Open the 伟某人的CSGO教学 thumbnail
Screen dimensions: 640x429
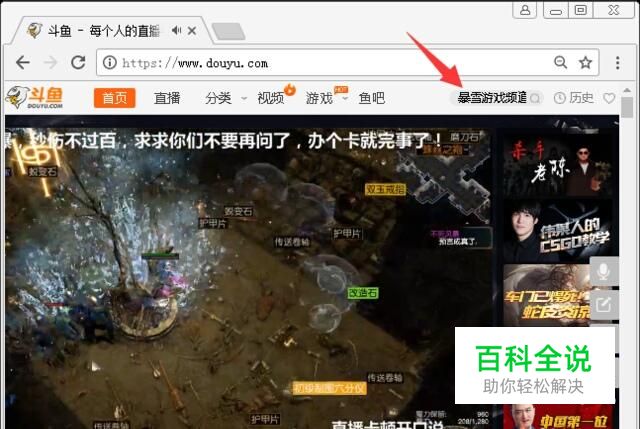[x=558, y=231]
